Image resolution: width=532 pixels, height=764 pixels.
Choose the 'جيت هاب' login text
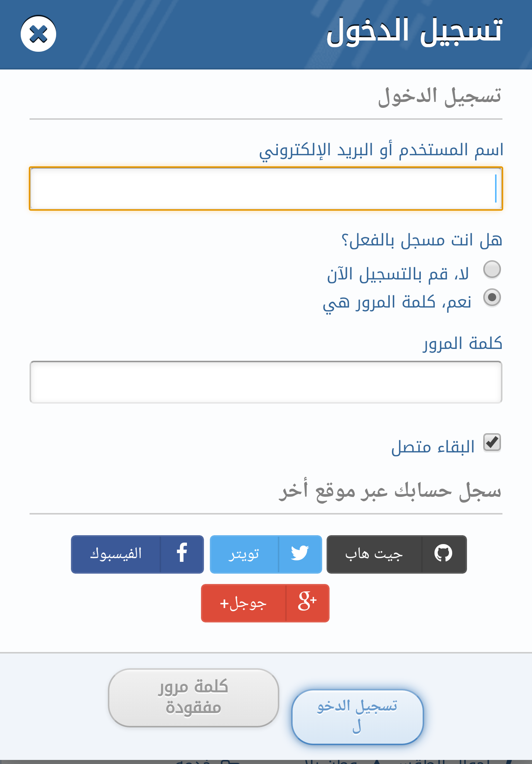(374, 554)
